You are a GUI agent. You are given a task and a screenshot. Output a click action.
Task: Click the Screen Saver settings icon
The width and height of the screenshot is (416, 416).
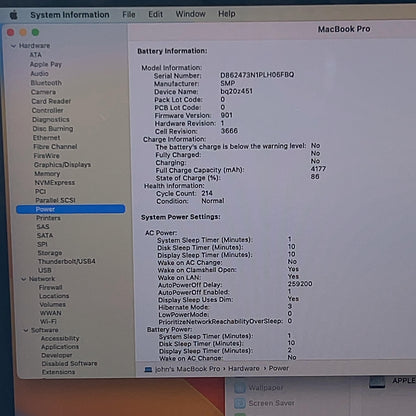(x=240, y=403)
